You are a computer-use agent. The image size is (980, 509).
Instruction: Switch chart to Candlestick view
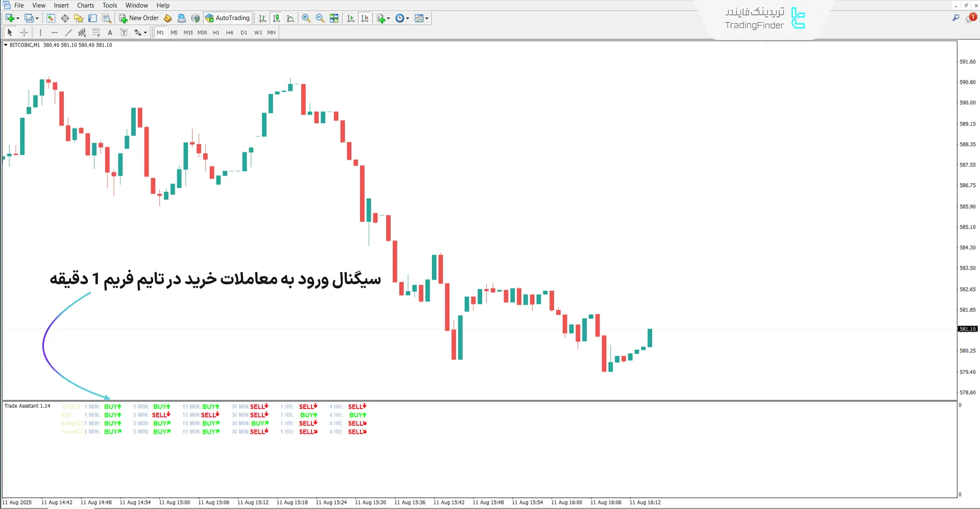tap(277, 18)
